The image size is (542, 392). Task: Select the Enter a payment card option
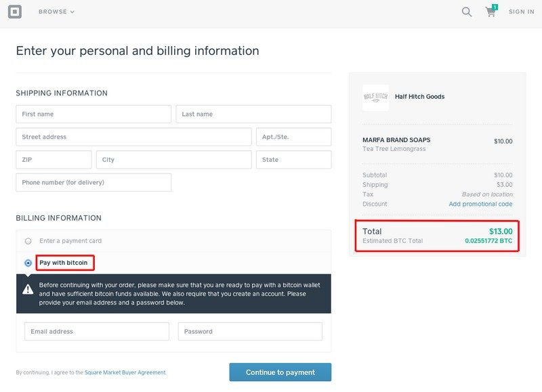click(x=28, y=241)
